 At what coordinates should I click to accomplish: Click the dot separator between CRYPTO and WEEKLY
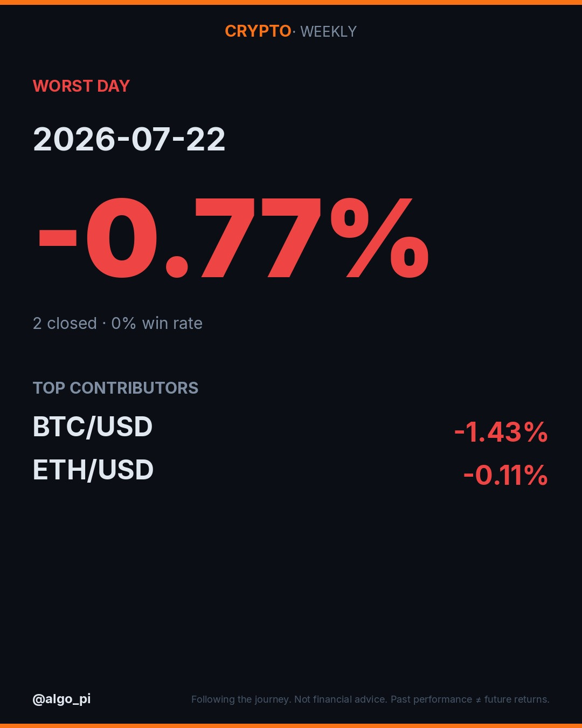pyautogui.click(x=294, y=32)
